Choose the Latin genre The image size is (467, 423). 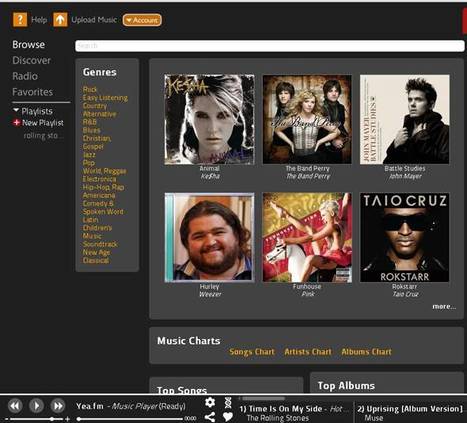tap(90, 220)
